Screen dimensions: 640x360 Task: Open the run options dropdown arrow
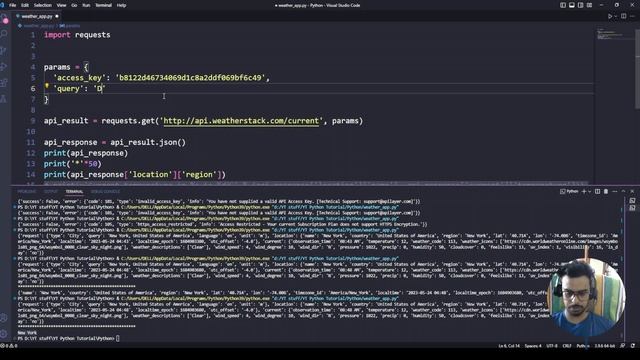click(616, 16)
